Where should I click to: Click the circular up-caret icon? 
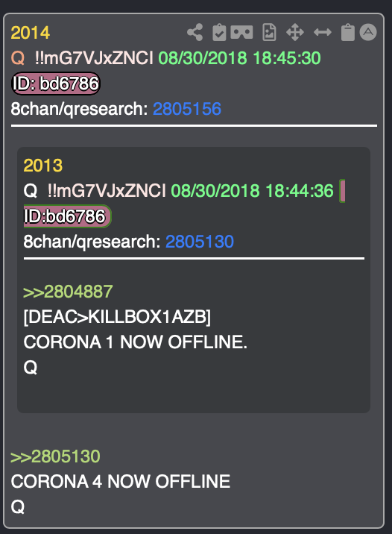(x=368, y=32)
